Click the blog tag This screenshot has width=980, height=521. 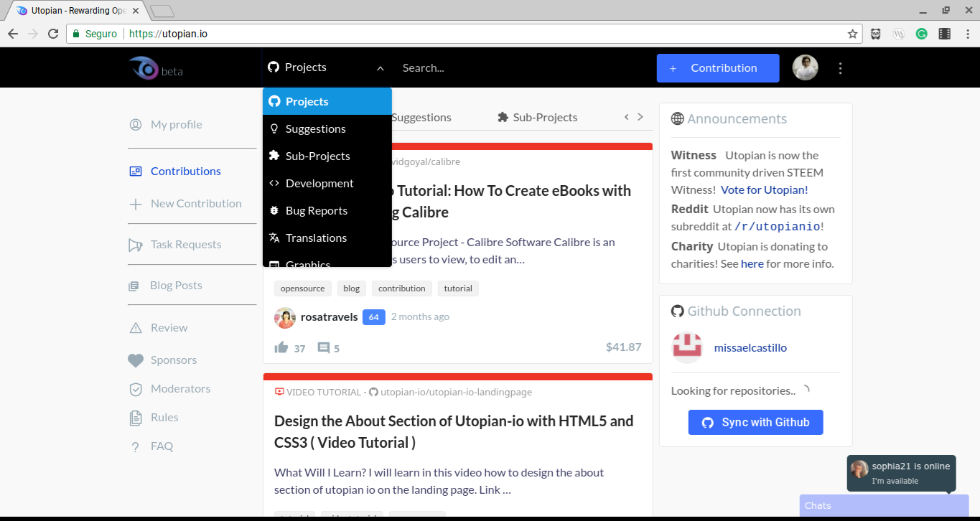click(x=352, y=288)
